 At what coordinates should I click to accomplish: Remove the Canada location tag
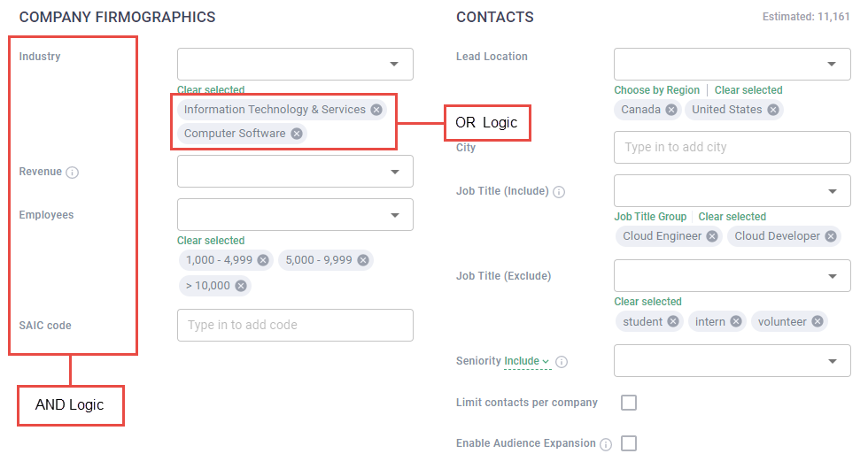pyautogui.click(x=671, y=110)
